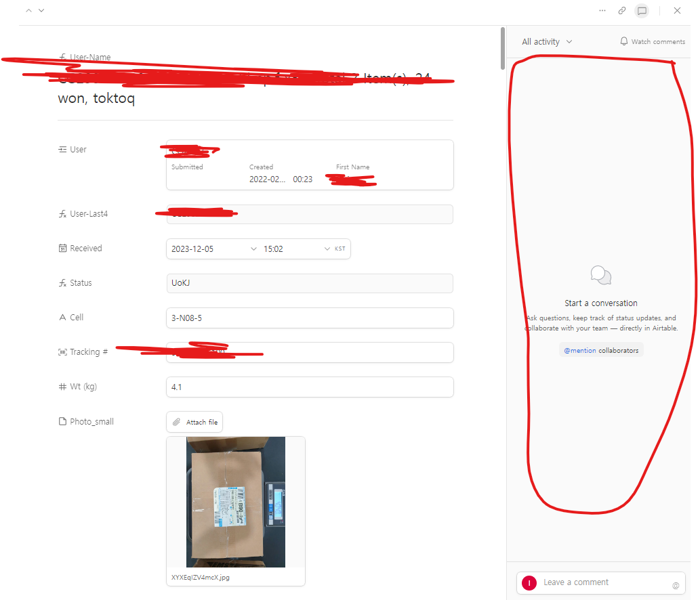The width and height of the screenshot is (700, 600).
Task: Copy record link using chain icon
Action: (622, 10)
